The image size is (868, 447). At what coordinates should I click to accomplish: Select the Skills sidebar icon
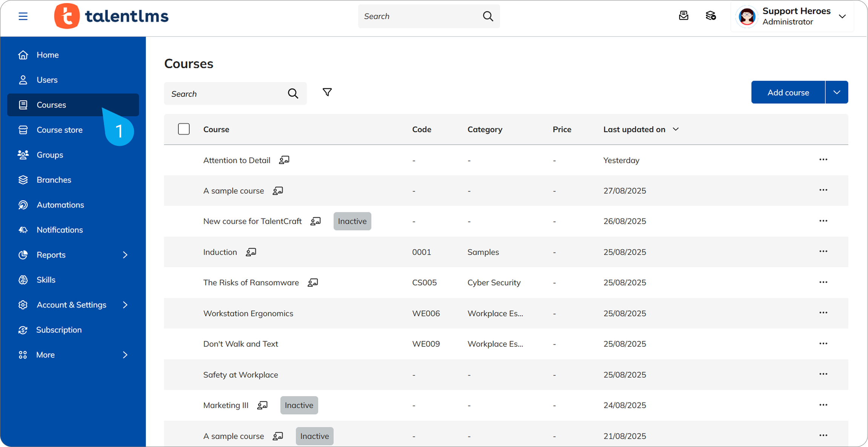click(x=23, y=279)
